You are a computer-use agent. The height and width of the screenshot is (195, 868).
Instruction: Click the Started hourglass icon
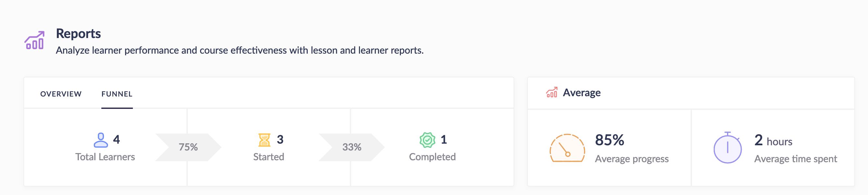tap(264, 140)
